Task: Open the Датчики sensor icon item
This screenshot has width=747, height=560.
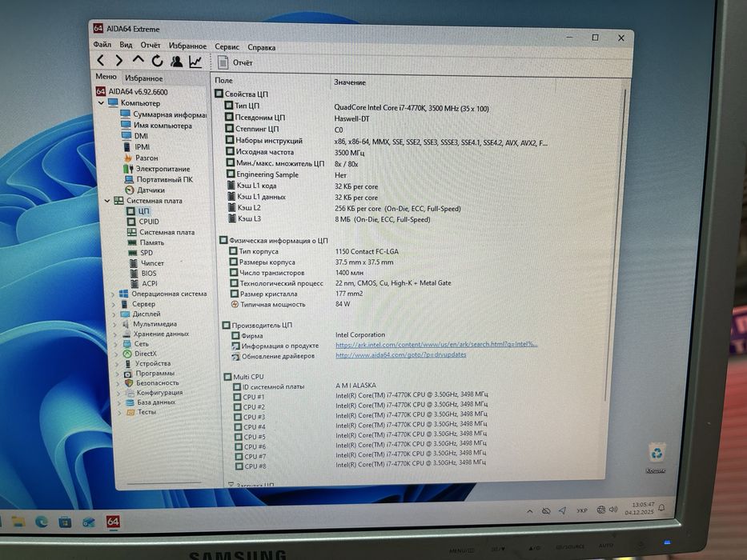Action: coord(129,190)
